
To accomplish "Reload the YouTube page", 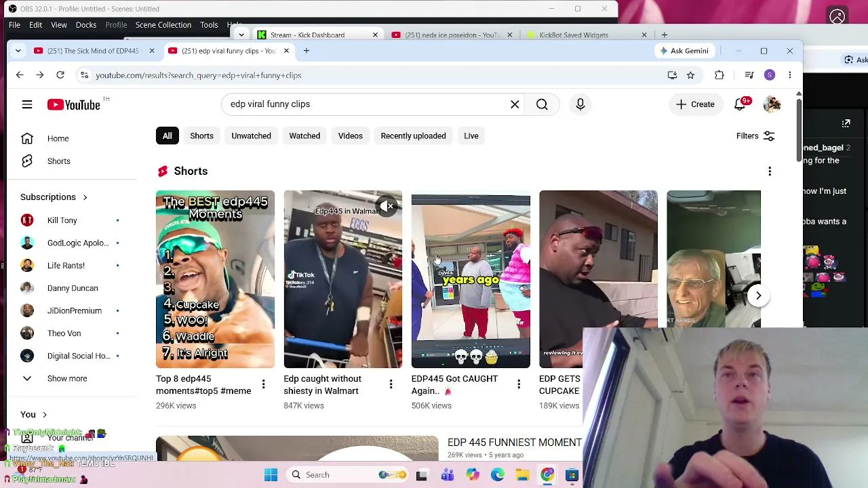I will click(60, 75).
